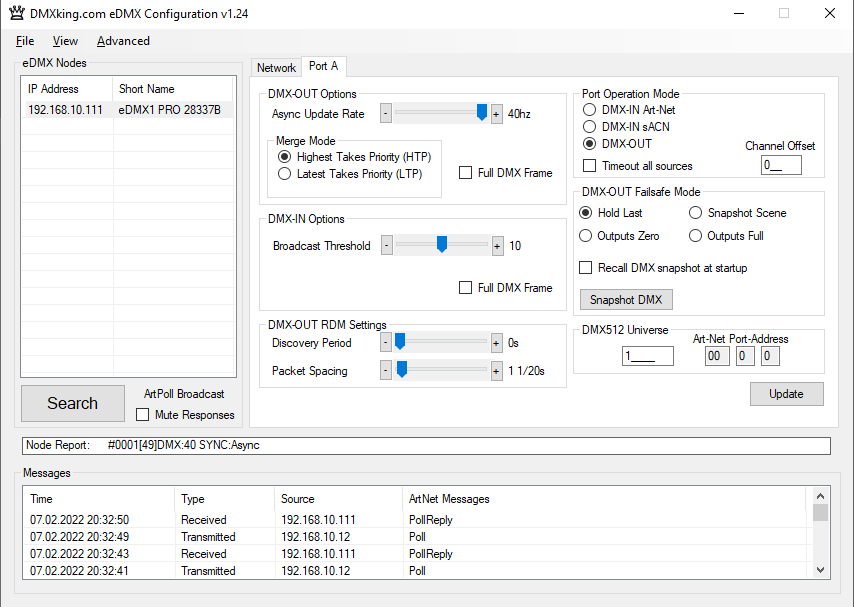This screenshot has width=854, height=607.
Task: Enable Timeout all sources
Action: 589,165
